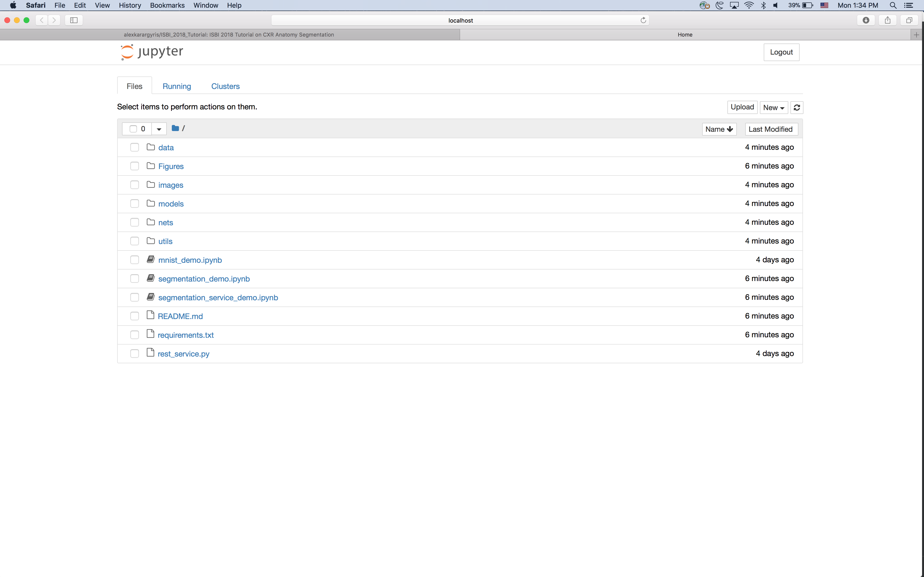Switch to the Running tab
This screenshot has height=577, width=924.
176,86
